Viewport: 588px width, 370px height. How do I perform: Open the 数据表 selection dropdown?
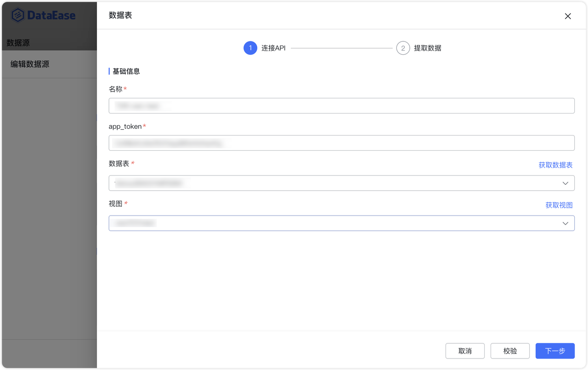point(341,183)
